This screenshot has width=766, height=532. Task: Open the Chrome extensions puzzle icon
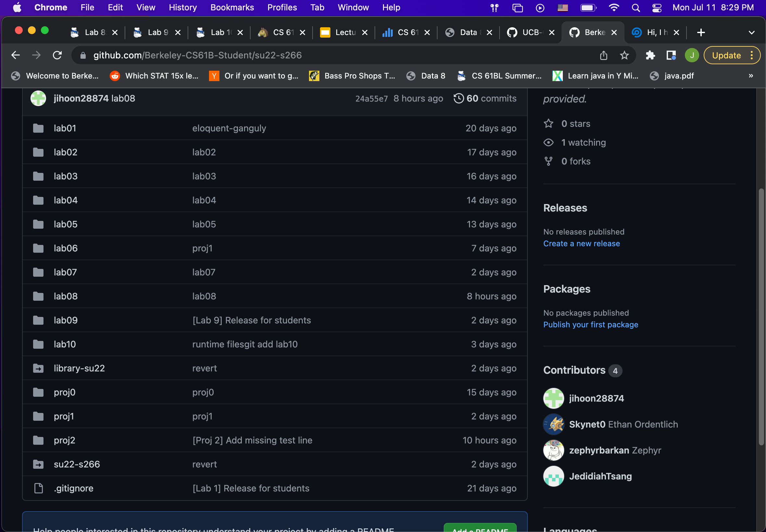click(650, 55)
